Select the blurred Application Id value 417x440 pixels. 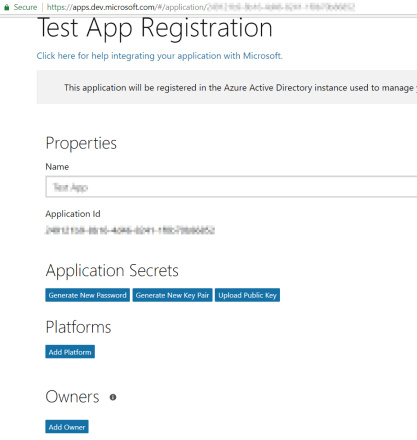[x=130, y=230]
